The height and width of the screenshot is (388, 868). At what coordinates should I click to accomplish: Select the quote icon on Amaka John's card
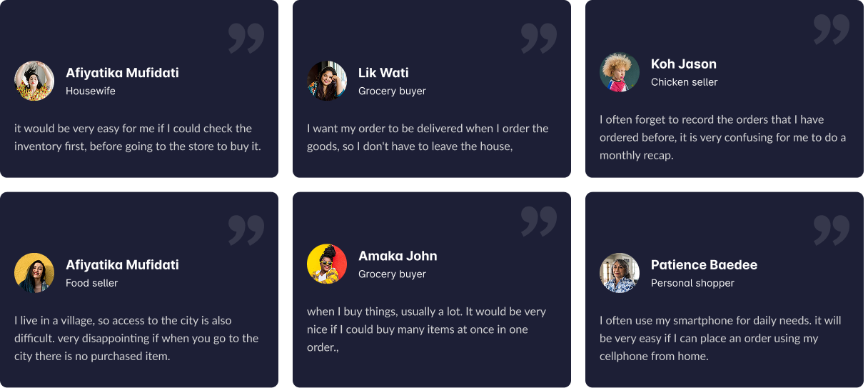click(x=539, y=222)
